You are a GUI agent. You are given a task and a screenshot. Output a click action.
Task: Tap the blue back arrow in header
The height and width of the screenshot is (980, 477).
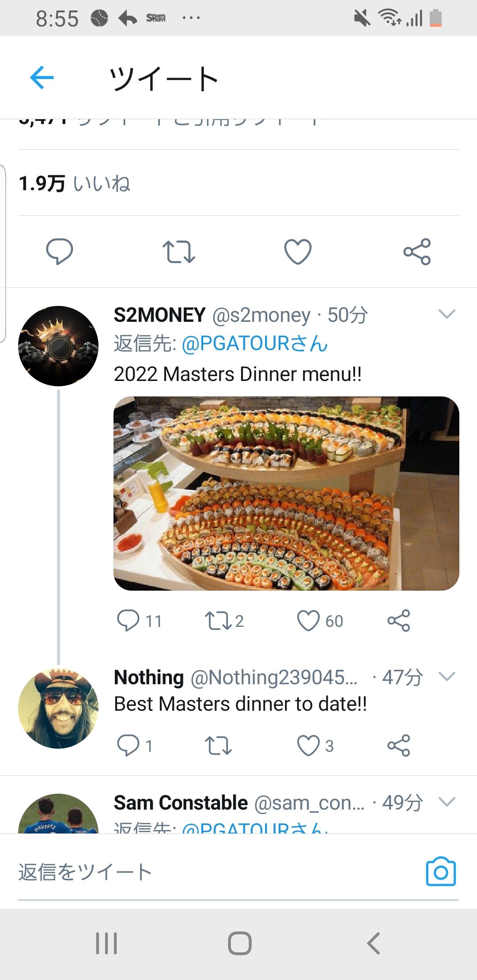(42, 78)
